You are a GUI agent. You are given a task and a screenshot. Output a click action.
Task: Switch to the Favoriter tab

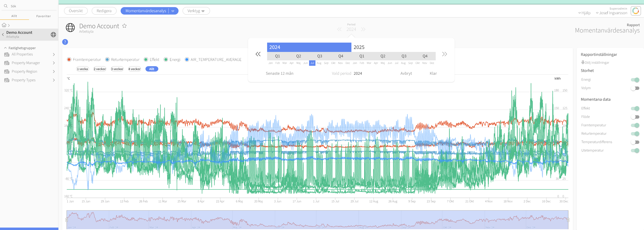pyautogui.click(x=43, y=16)
